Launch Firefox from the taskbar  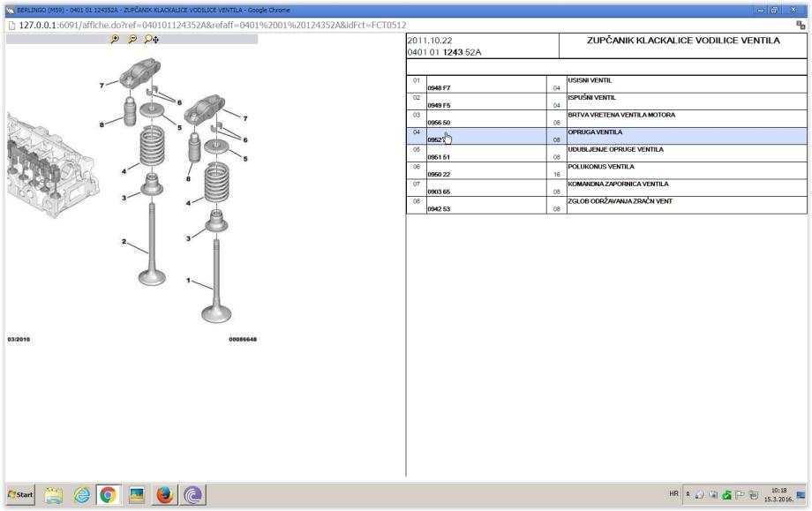pyautogui.click(x=165, y=495)
